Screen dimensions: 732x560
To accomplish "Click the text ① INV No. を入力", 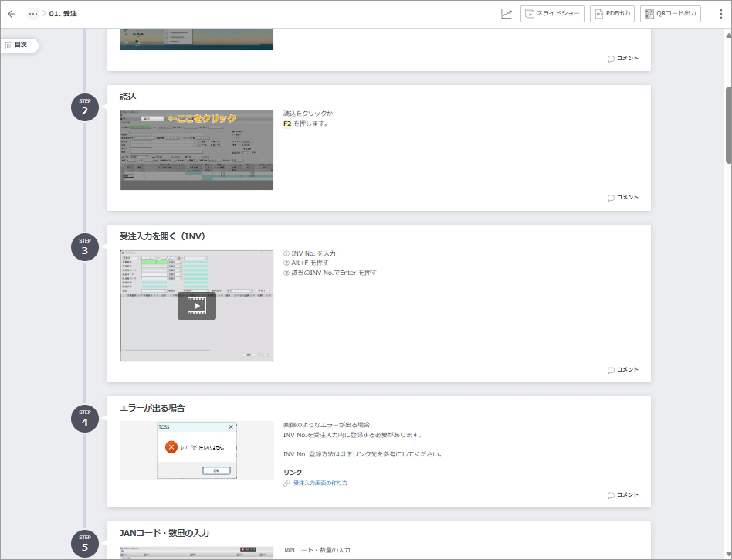I will 310,253.
